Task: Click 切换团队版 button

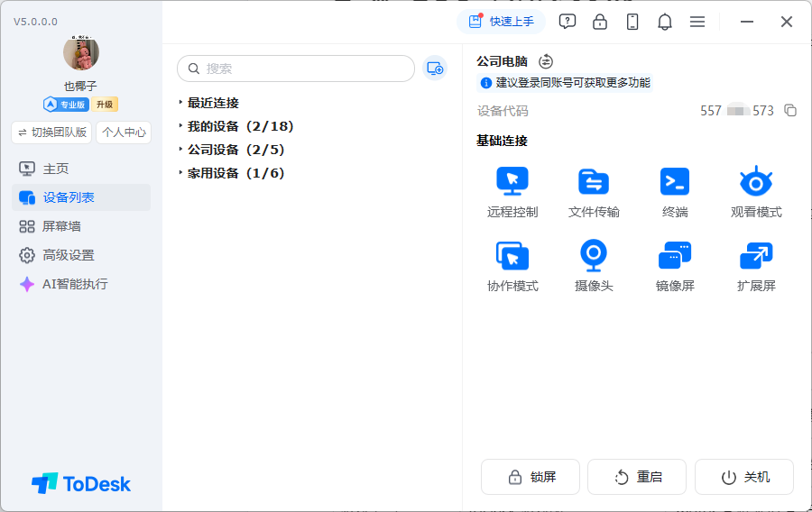Action: (x=51, y=133)
